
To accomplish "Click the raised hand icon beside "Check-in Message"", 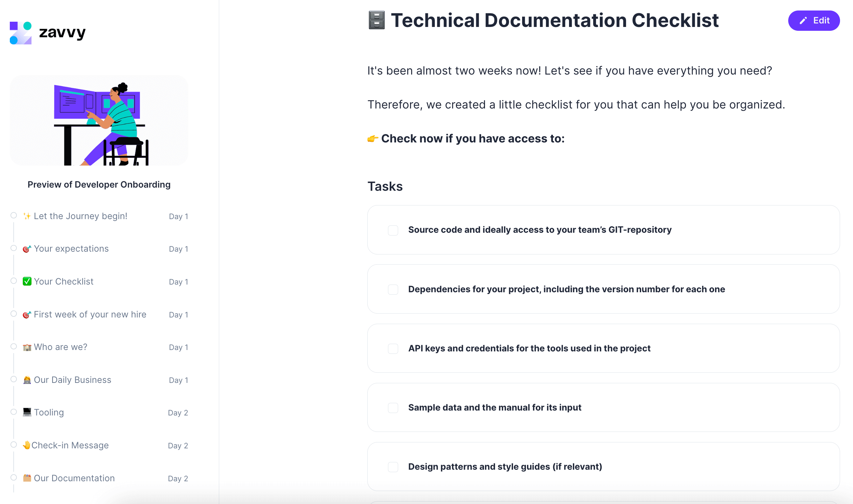I will pos(27,445).
